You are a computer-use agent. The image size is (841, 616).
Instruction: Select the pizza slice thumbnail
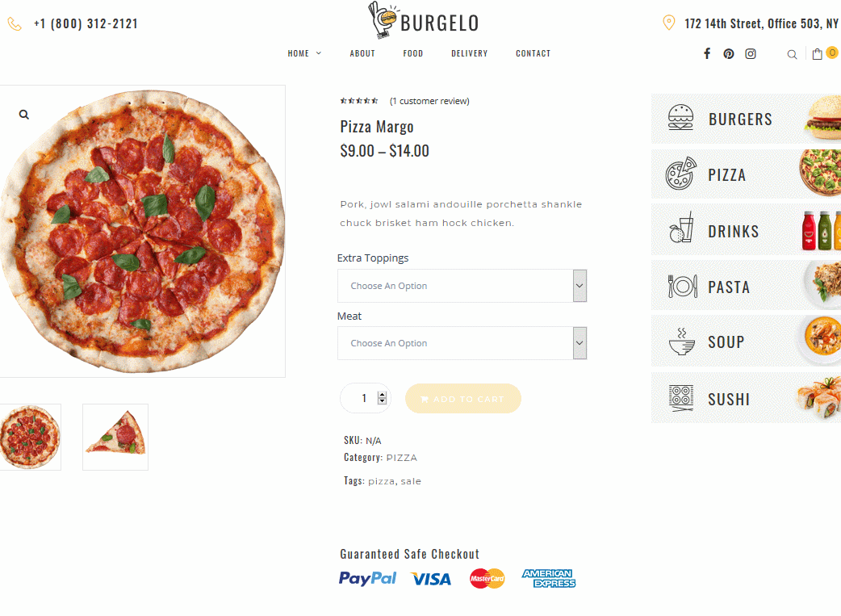coord(115,438)
